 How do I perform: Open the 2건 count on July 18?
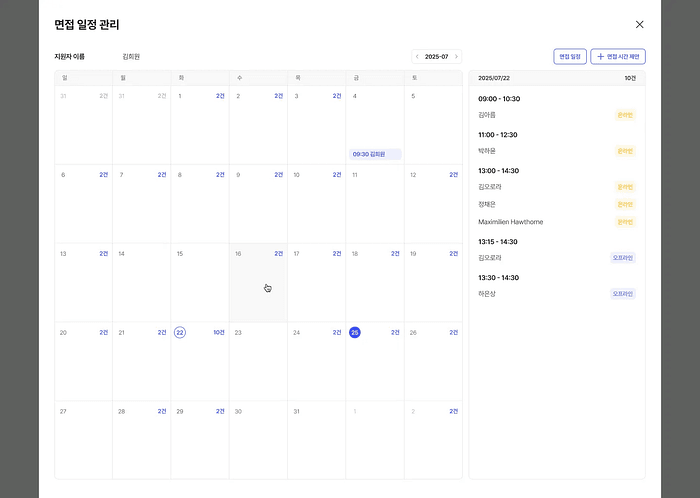395,253
